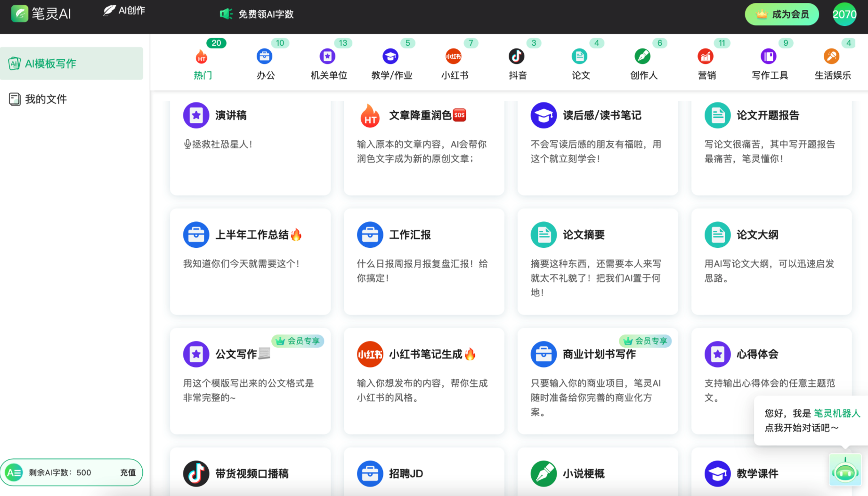Click the 心得体会 purple star icon

click(718, 354)
